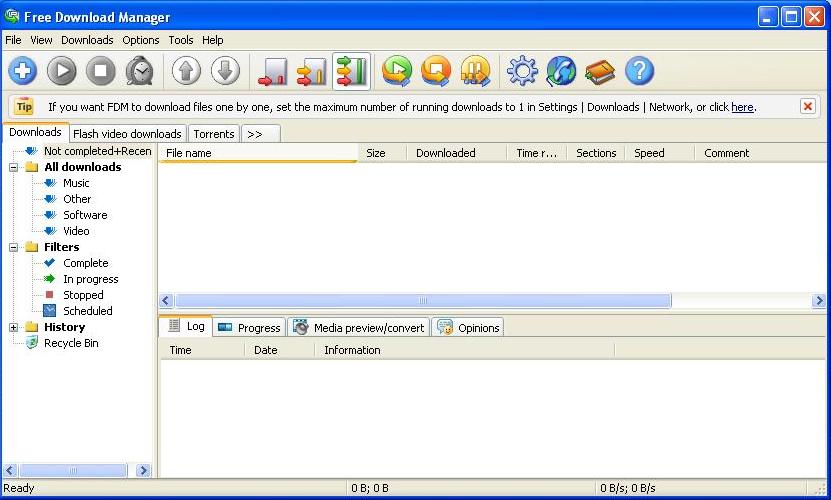Click the globe with headset icon
Viewport: 831px width, 500px height.
tap(561, 71)
